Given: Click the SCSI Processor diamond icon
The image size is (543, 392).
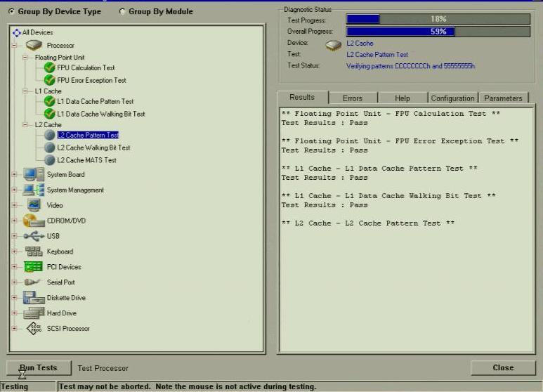Looking at the screenshot, I should tap(34, 328).
